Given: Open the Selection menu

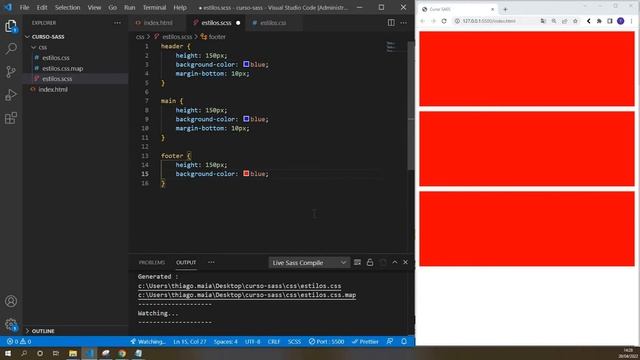Looking at the screenshot, I should tap(67, 7).
